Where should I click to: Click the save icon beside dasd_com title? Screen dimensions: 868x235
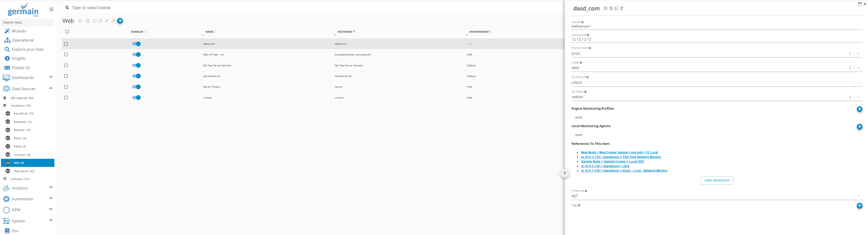tap(605, 8)
